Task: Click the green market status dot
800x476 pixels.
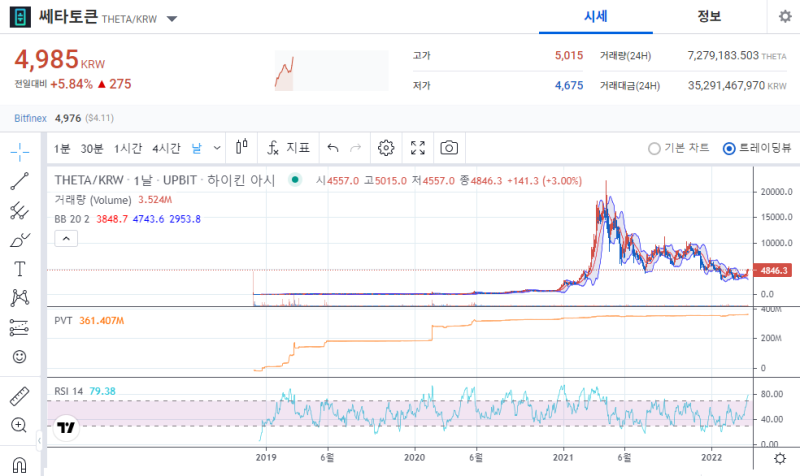Action: [295, 180]
